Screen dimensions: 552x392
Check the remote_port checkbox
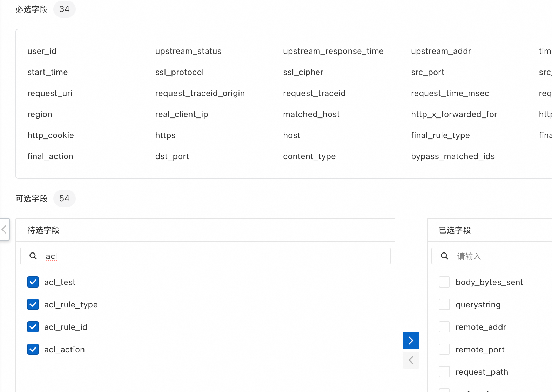(x=444, y=349)
